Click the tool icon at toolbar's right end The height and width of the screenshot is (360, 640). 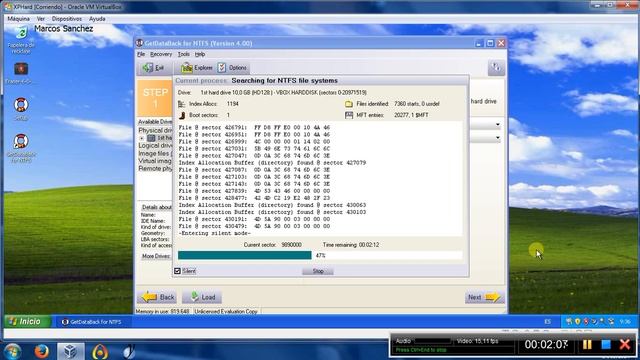[496, 68]
